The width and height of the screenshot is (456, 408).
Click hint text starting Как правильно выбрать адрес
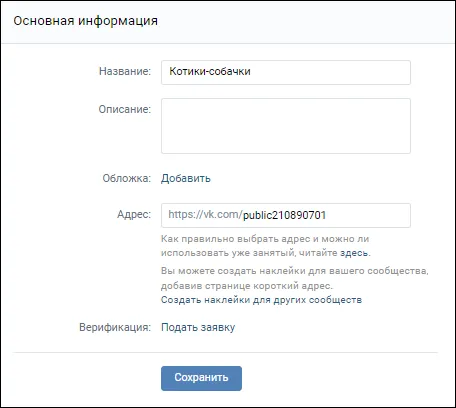pos(266,246)
